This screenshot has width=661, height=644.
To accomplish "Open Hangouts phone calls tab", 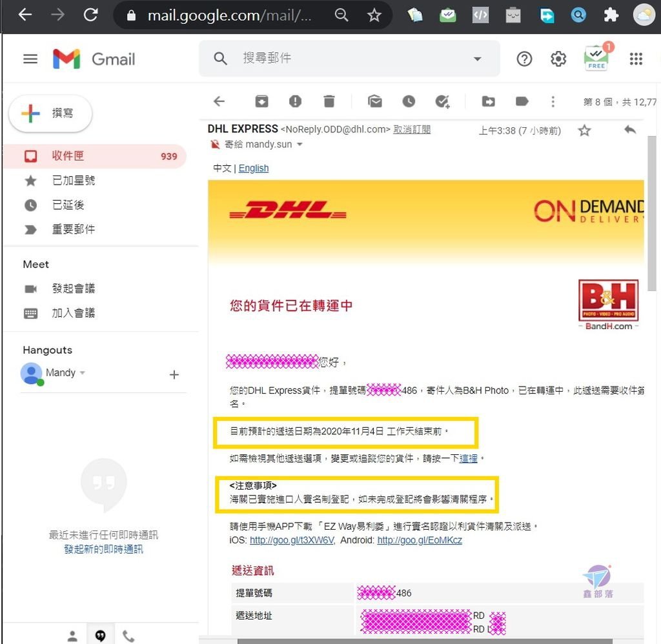I will pos(128,636).
